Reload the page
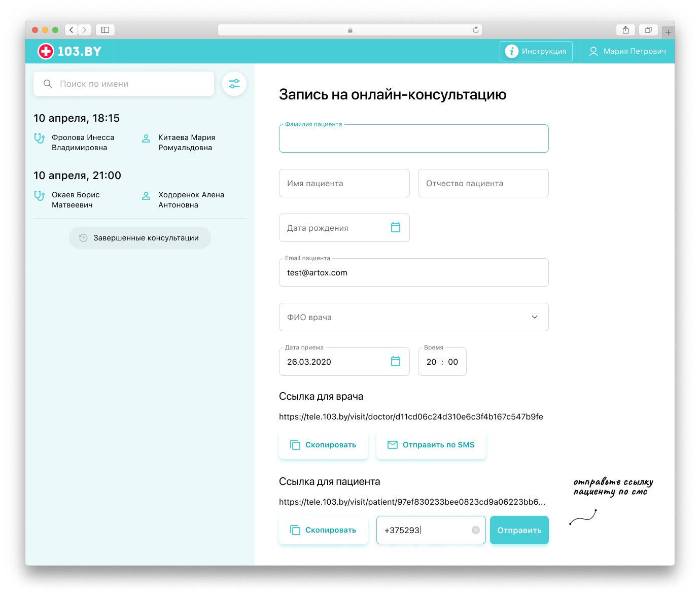 [x=476, y=30]
